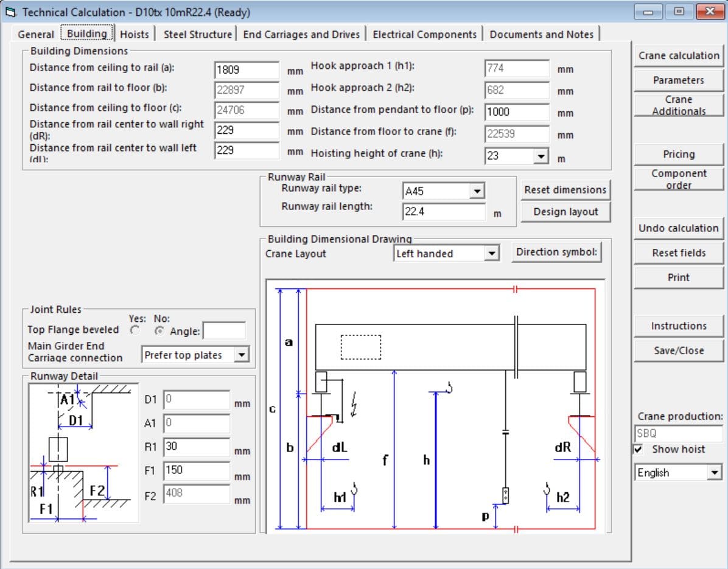Image resolution: width=728 pixels, height=569 pixels.
Task: Click the Direction symbol button
Action: pos(557,252)
